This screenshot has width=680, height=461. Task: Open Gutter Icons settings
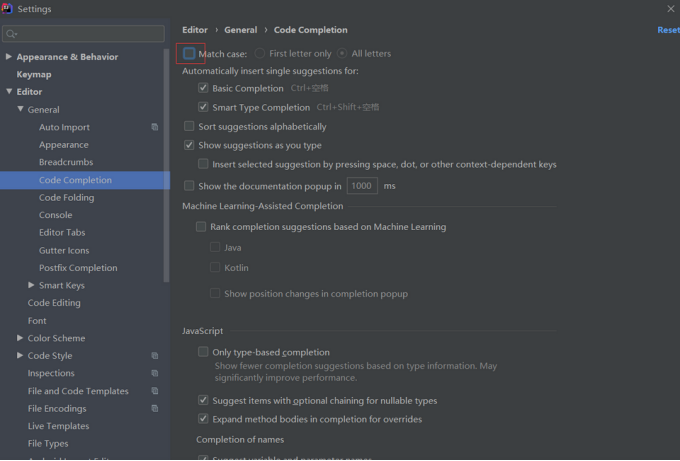[x=64, y=250]
